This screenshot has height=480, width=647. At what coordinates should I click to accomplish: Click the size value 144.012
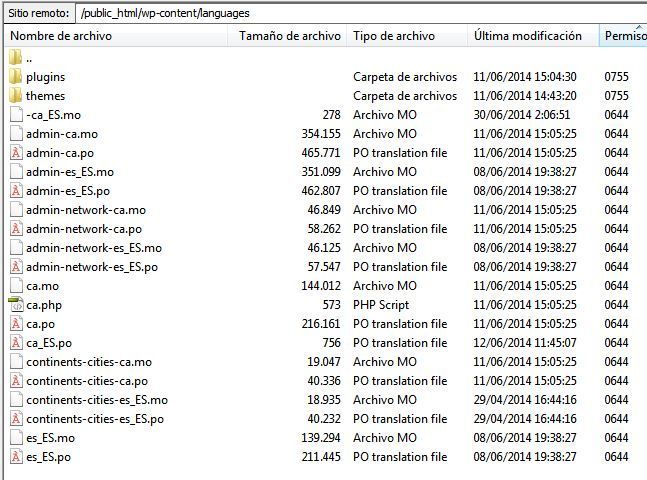coord(321,286)
